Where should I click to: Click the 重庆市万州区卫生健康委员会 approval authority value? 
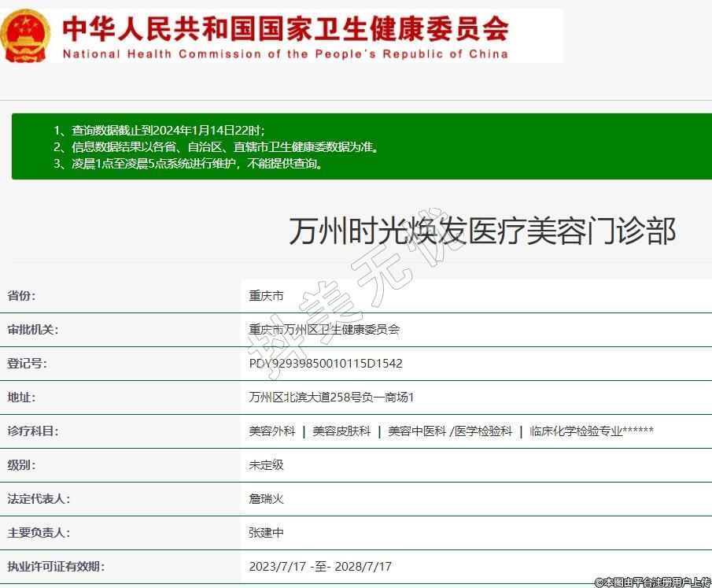(x=324, y=330)
